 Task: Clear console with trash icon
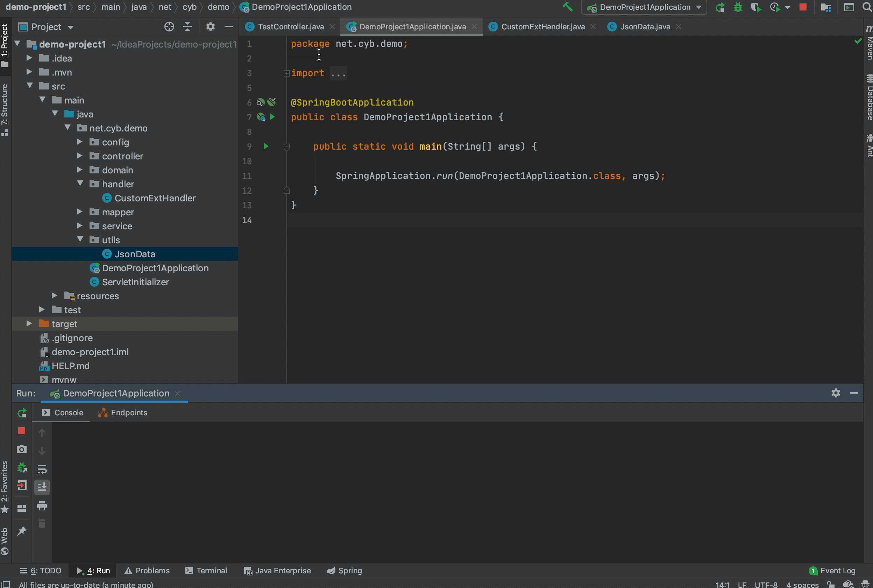tap(42, 523)
